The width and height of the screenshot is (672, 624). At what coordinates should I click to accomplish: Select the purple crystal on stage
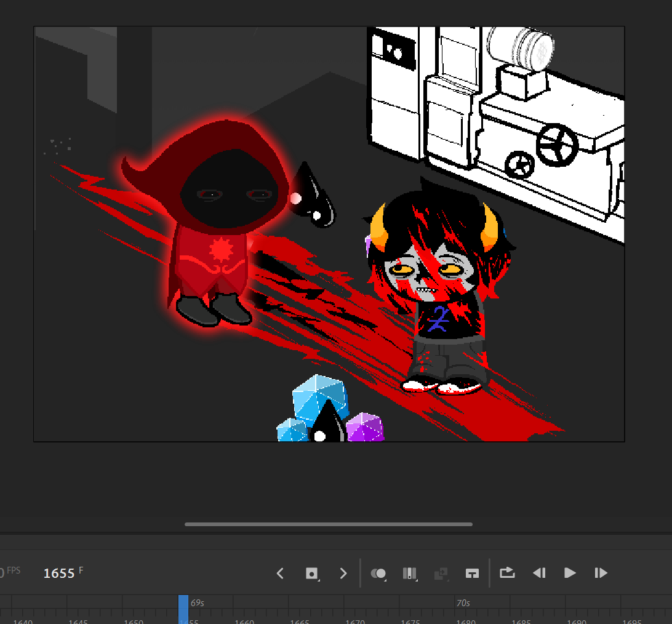(x=365, y=427)
